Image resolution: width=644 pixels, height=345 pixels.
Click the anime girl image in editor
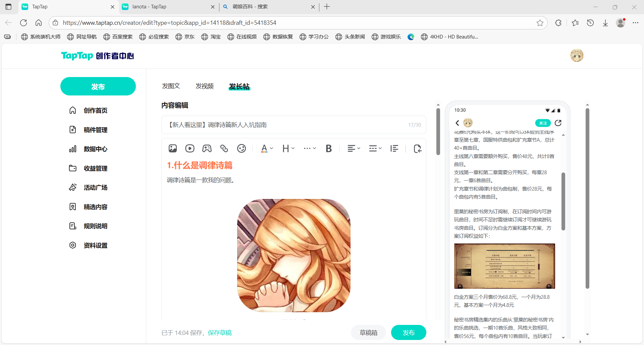tap(294, 256)
